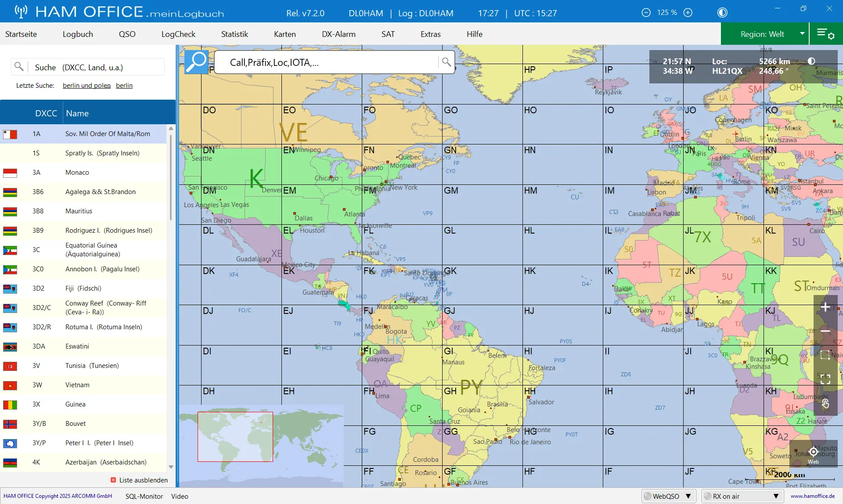Toggle the WebQSO status indicator

click(647, 496)
